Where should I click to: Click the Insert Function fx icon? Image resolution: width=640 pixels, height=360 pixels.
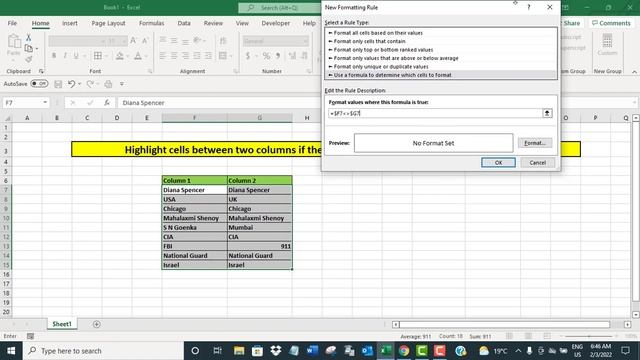(x=107, y=103)
